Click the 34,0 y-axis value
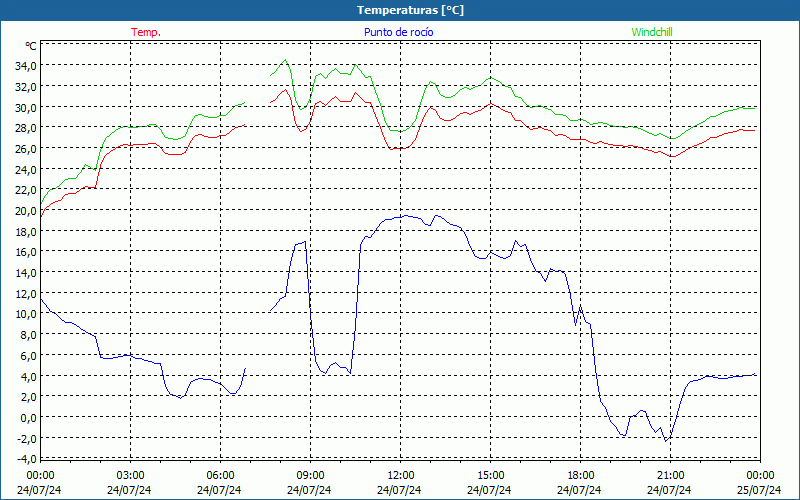This screenshot has width=800, height=500. click(26, 66)
